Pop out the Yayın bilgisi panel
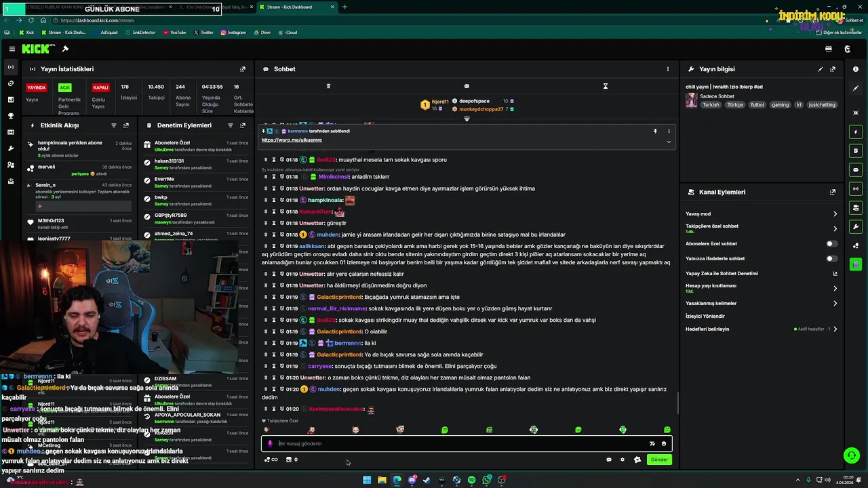Viewport: 868px width, 488px height. [833, 69]
